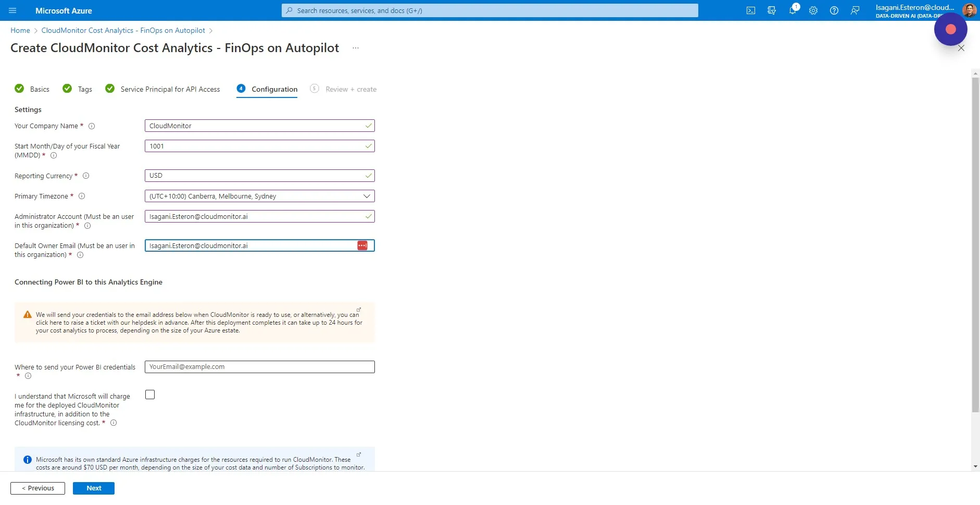This screenshot has height=505, width=980.
Task: Focus the Search resources, services, and docs box
Action: pyautogui.click(x=489, y=10)
